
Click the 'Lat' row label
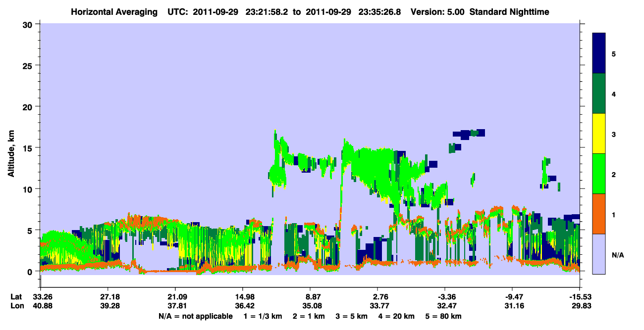(x=16, y=297)
